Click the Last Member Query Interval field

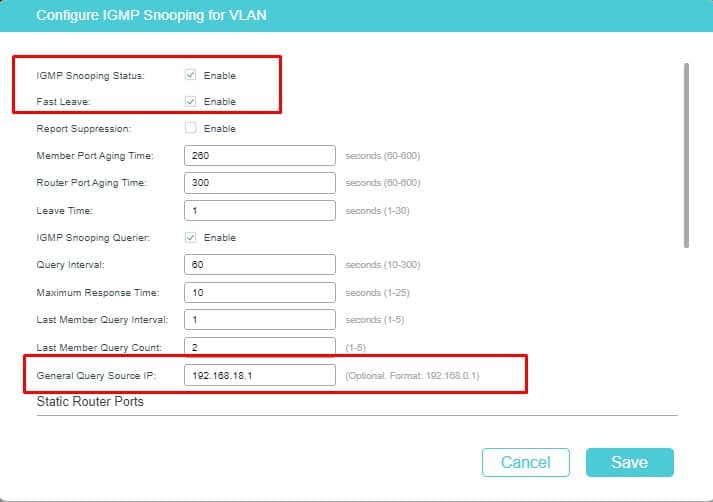(x=260, y=320)
